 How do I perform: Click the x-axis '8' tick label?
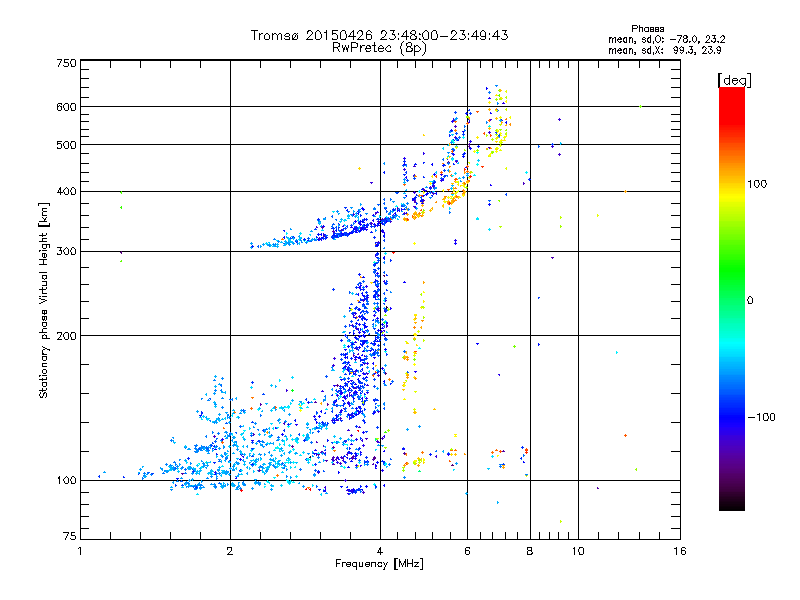pos(530,551)
